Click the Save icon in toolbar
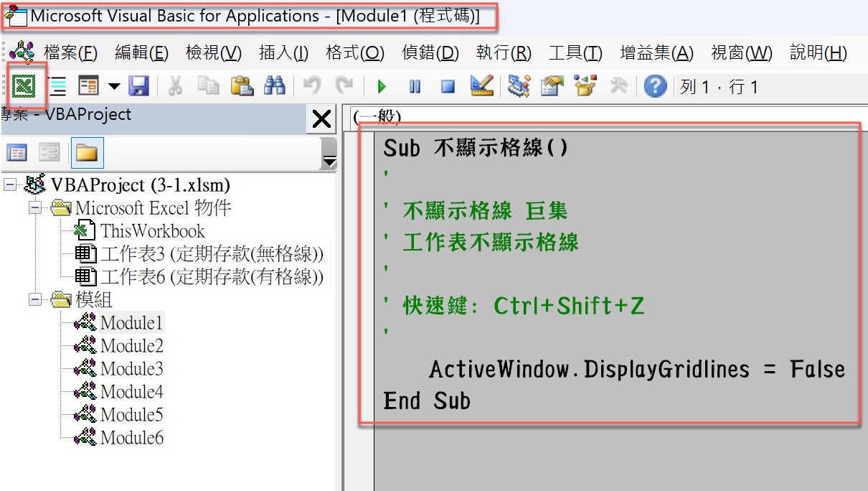Viewport: 868px width, 491px height. tap(138, 87)
